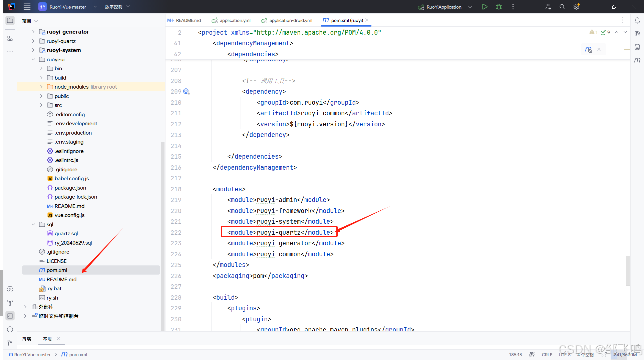The image size is (644, 360).
Task: Collapse the sql folder
Action: click(x=33, y=224)
